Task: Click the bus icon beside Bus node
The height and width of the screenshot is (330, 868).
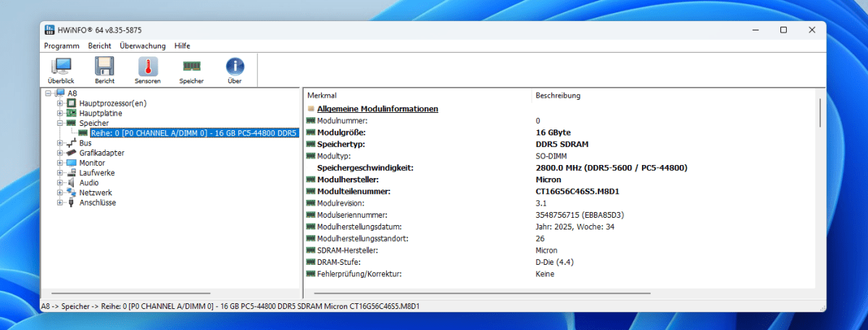Action: [x=71, y=143]
